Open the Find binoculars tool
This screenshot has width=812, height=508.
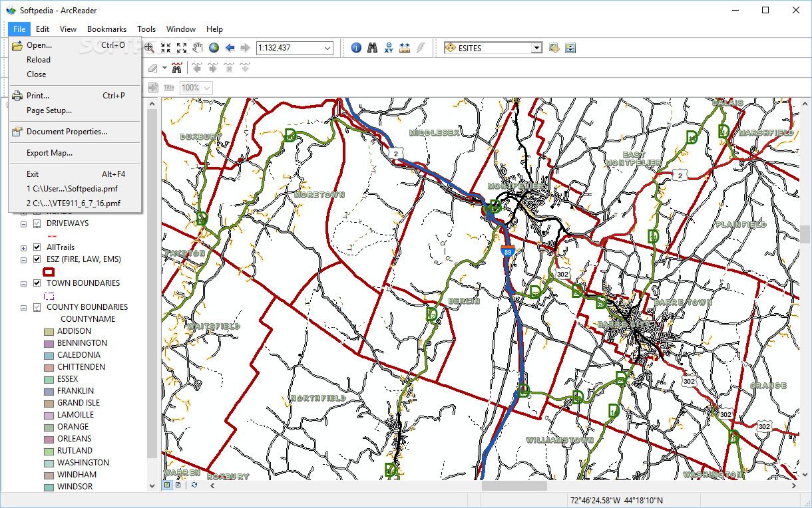[x=372, y=48]
